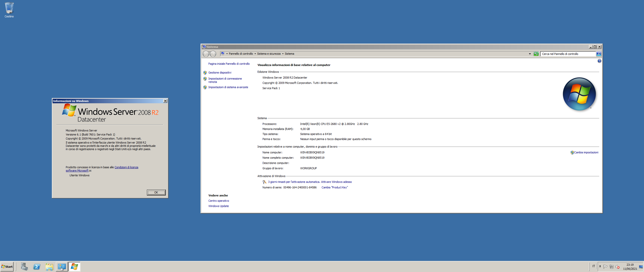
Task: Click OK in Informazioni su Windows dialog
Action: (156, 192)
